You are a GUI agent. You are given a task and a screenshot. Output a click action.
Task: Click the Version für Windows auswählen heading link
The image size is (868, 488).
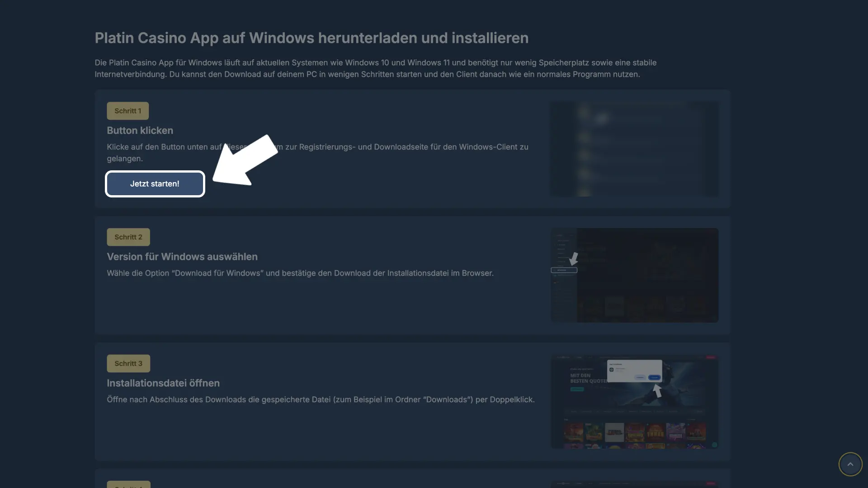(182, 256)
